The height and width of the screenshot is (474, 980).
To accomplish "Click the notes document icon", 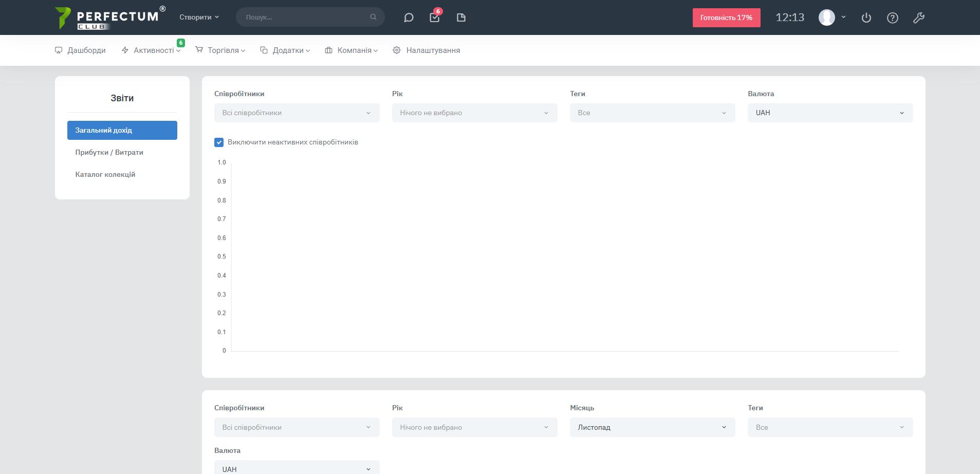I will [x=461, y=17].
